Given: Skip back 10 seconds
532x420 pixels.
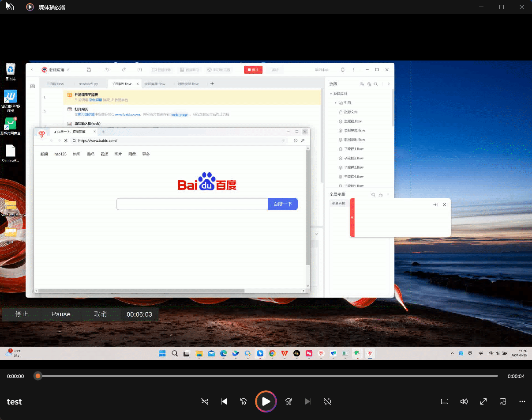Looking at the screenshot, I should [244, 401].
